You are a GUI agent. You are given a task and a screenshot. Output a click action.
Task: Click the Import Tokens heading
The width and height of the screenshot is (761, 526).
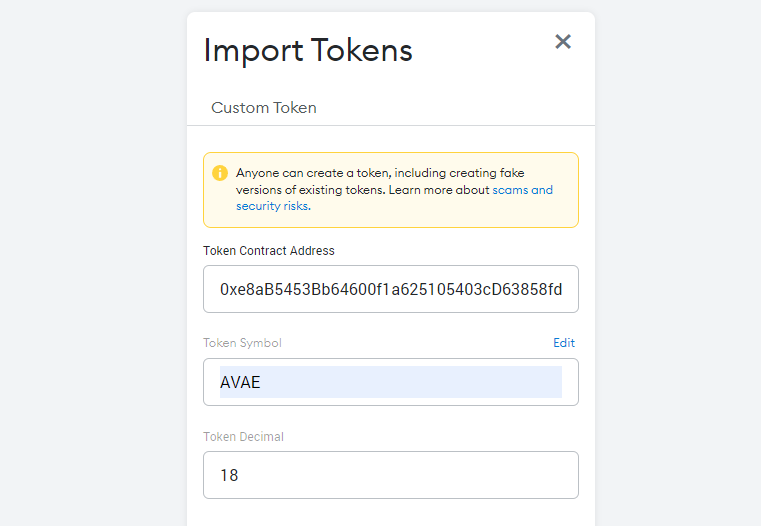tap(308, 50)
